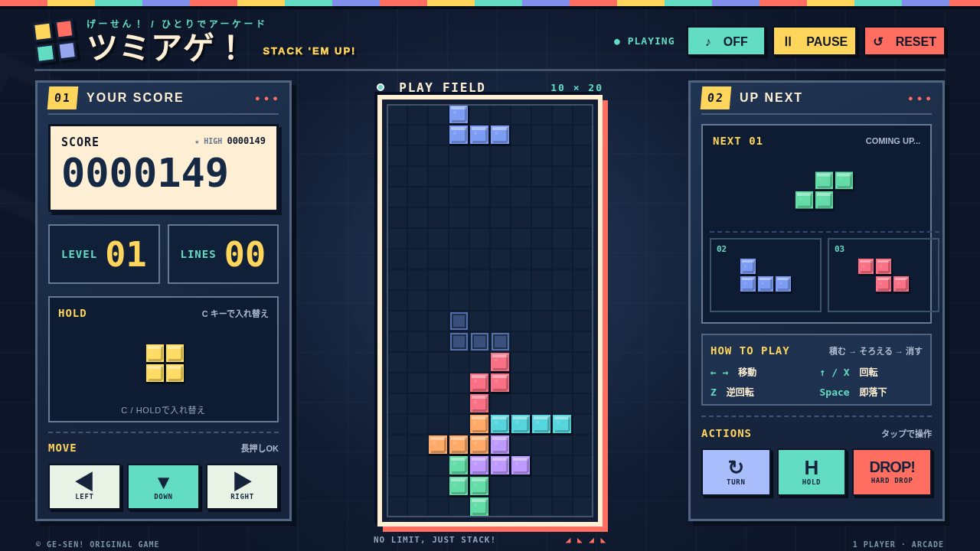The image size is (980, 551).
Task: Click the ↑ / X 回転 key hint
Action: pos(848,372)
